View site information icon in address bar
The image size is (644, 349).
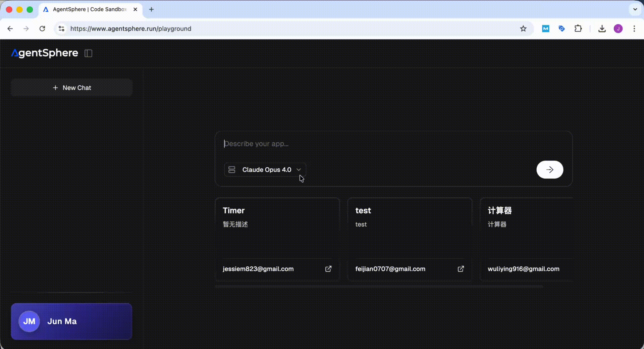tap(61, 29)
